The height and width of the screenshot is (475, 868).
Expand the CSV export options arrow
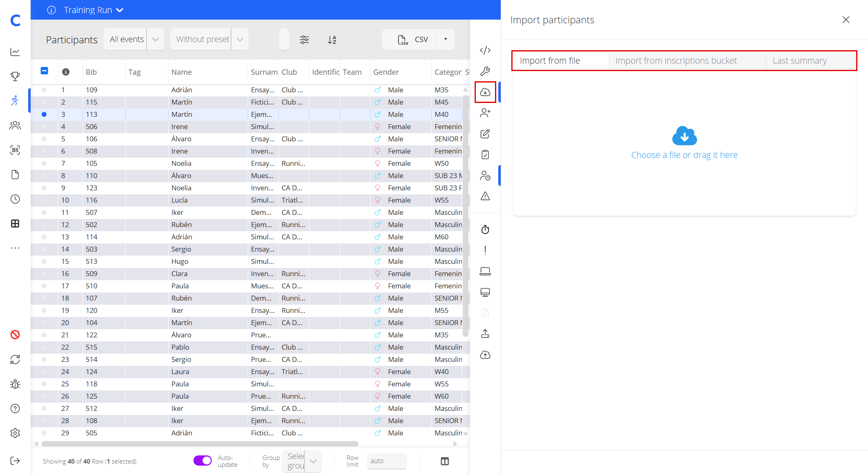446,39
